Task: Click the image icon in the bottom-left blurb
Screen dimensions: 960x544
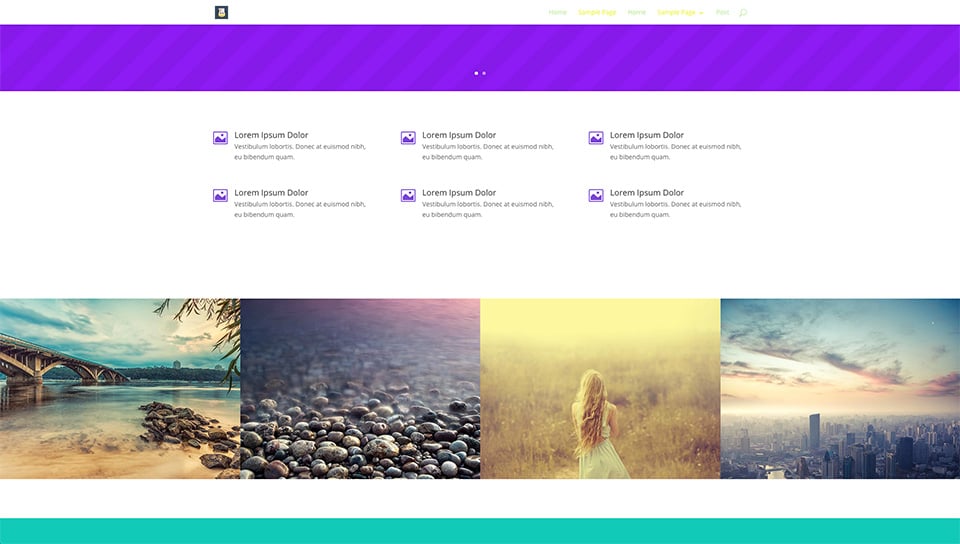Action: click(220, 196)
